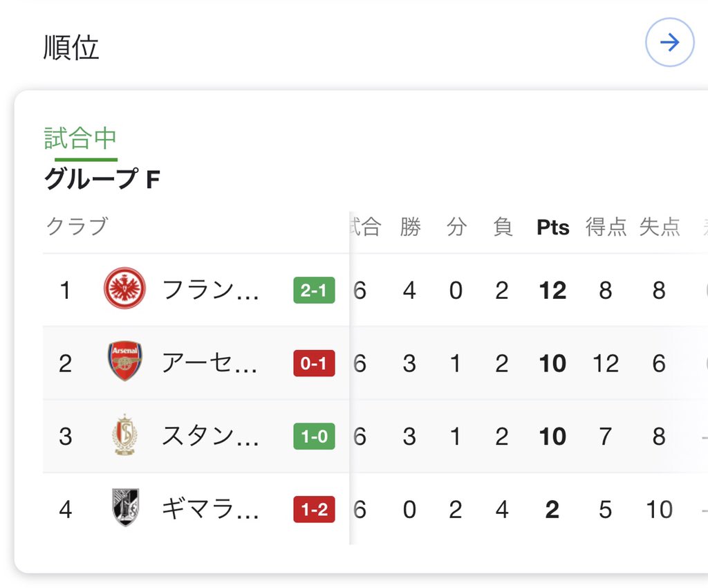The width and height of the screenshot is (708, 588).
Task: Open the フラン... team name link
Action: coord(210,290)
